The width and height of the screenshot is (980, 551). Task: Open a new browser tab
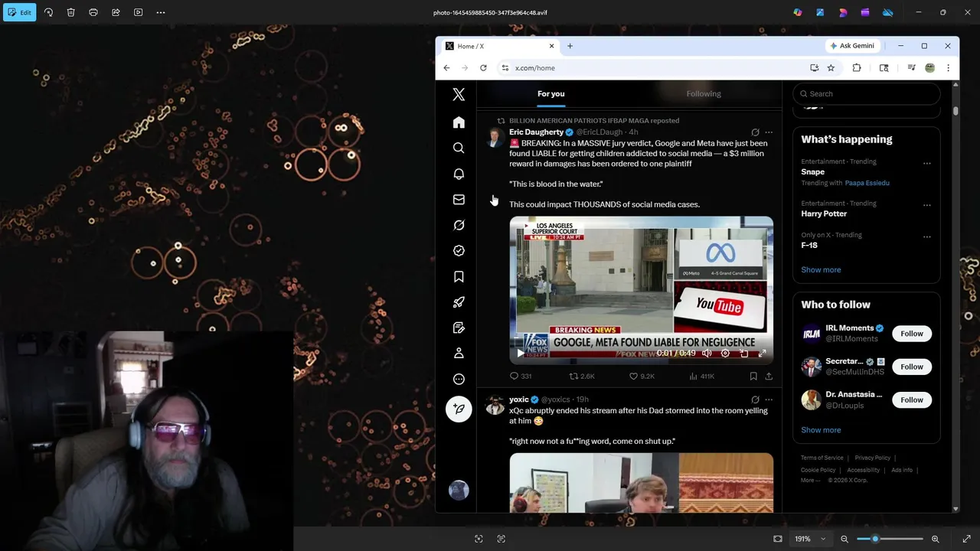[570, 46]
